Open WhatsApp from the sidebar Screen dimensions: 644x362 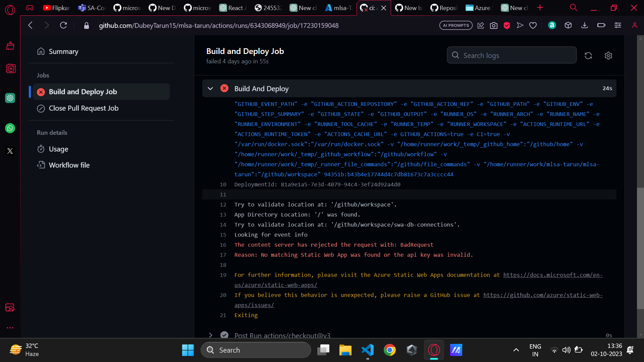(10, 128)
